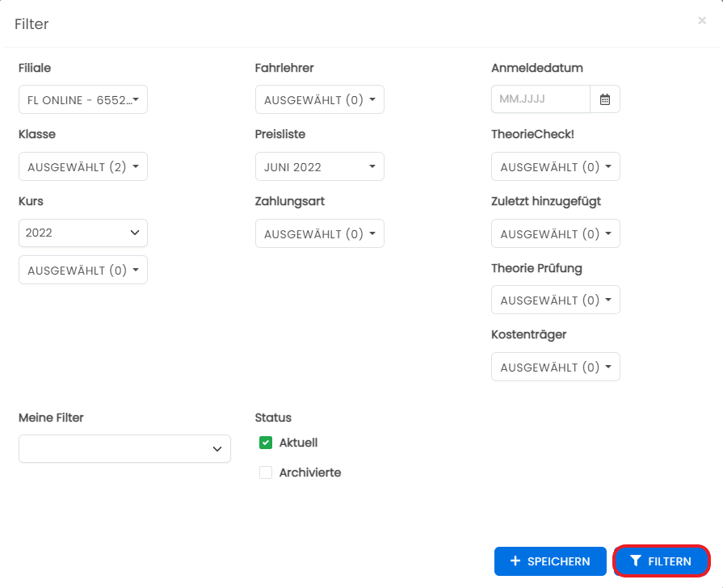Image resolution: width=723 pixels, height=588 pixels.
Task: Open the Kurs year 2022 dropdown
Action: tap(83, 233)
